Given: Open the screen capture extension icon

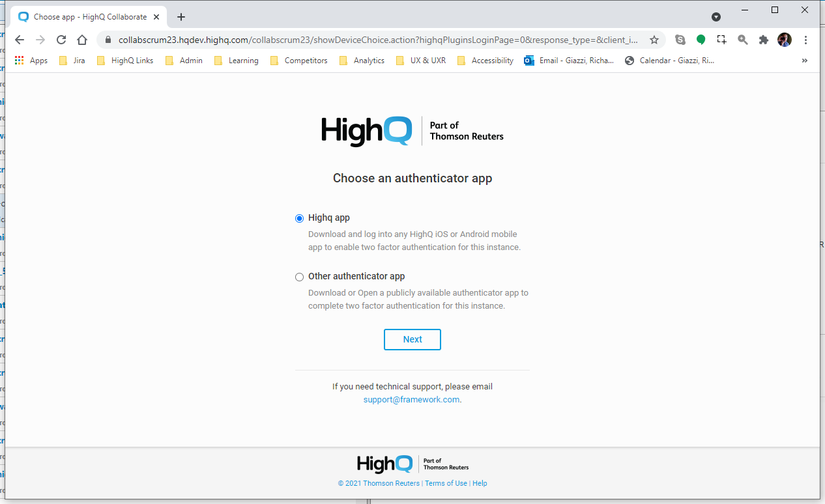Looking at the screenshot, I should click(x=722, y=40).
